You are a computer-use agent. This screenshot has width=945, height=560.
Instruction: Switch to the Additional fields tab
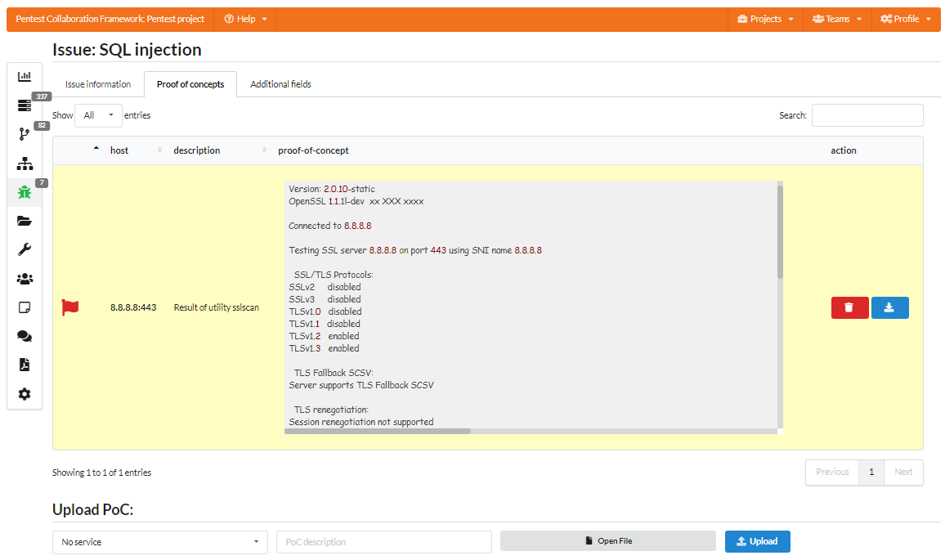point(281,84)
